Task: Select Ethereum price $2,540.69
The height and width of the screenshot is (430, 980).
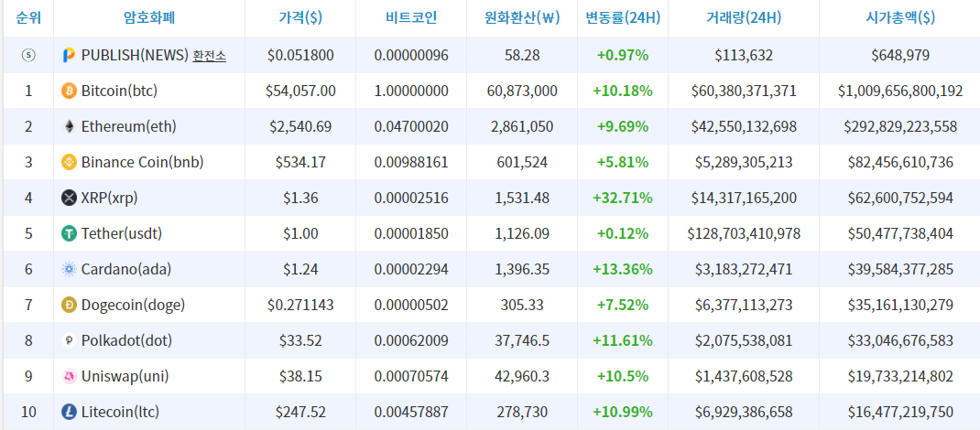Action: click(x=300, y=126)
